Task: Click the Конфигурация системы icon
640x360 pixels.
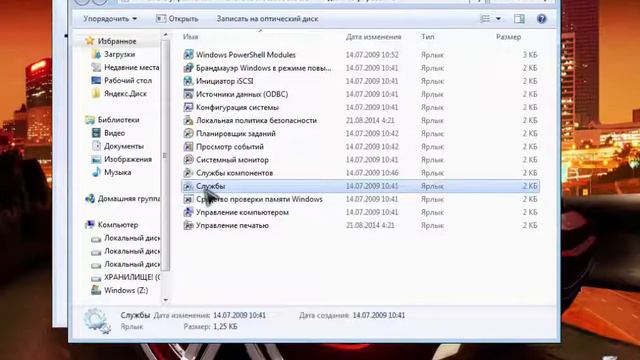Action: 188,107
